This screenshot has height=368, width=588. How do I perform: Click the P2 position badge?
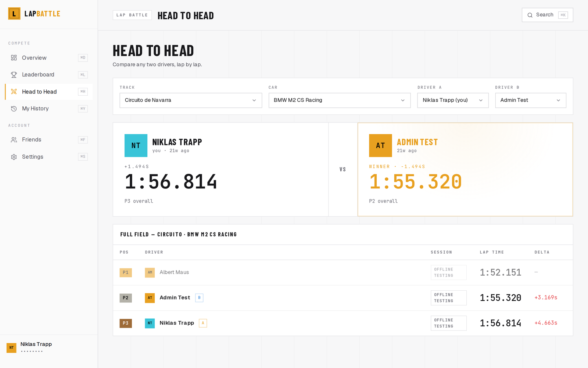click(126, 298)
